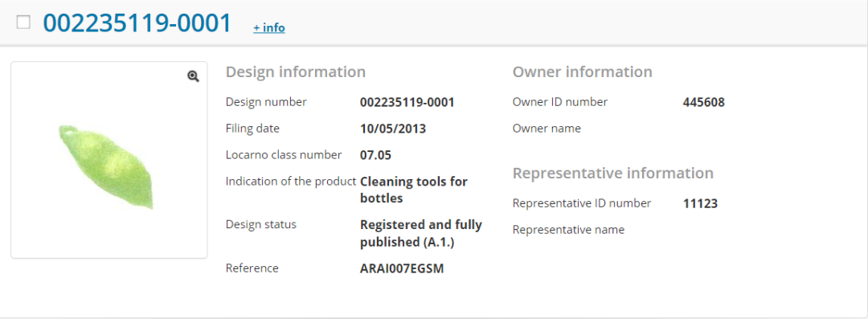Viewport: 868px width, 319px height.
Task: Click the magnifier zoom icon on image
Action: [x=193, y=77]
